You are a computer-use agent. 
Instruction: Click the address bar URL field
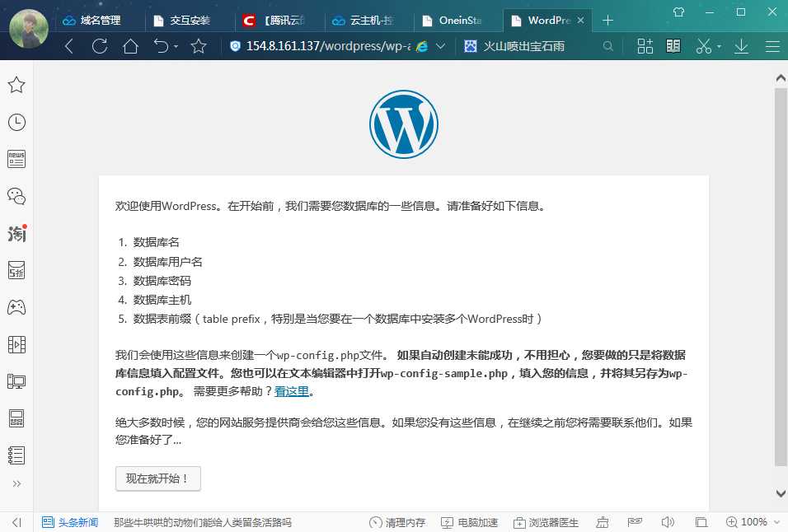click(328, 46)
